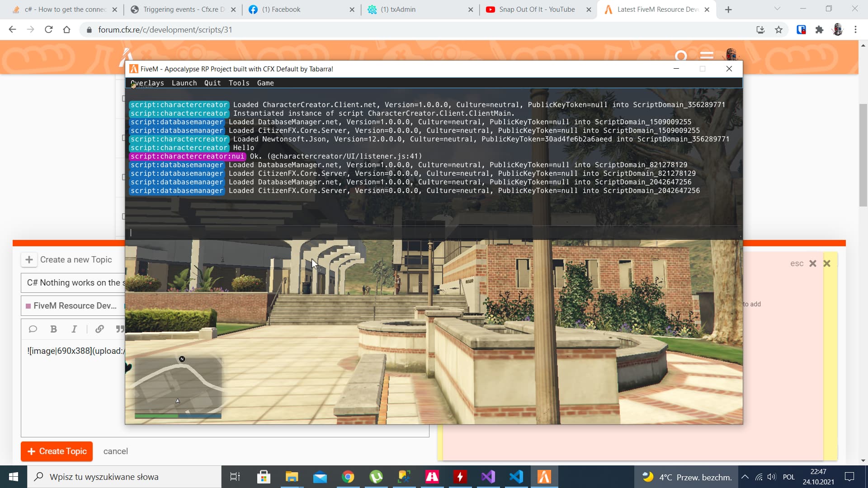The image size is (868, 488).
Task: Click the Quit menu item
Action: [212, 83]
